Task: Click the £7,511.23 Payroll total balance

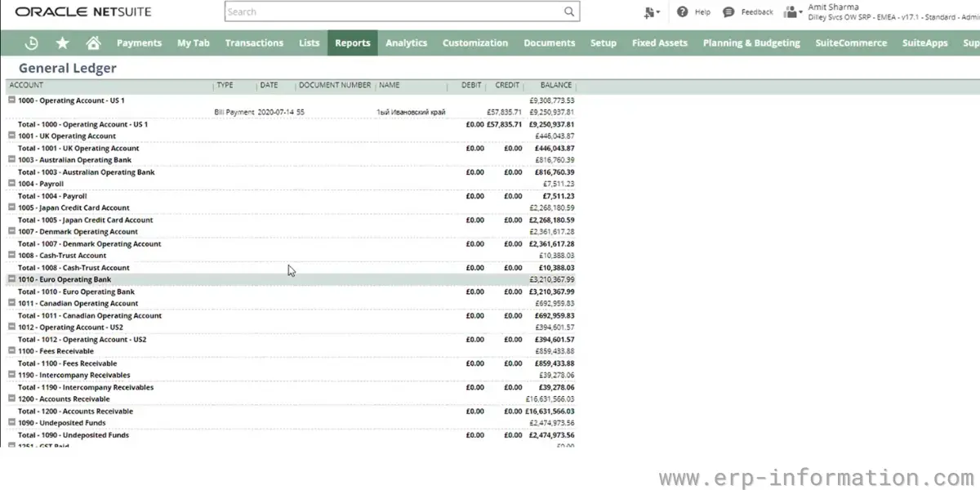Action: click(x=559, y=196)
